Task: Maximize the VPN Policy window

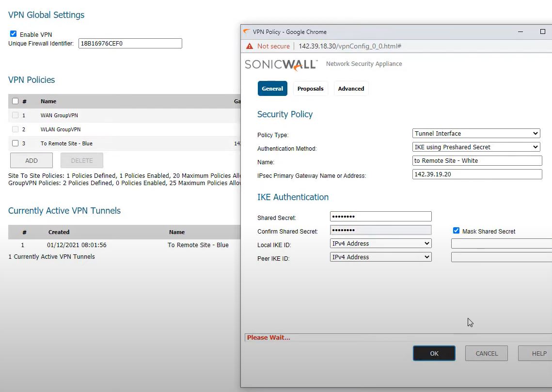Action: coord(542,31)
